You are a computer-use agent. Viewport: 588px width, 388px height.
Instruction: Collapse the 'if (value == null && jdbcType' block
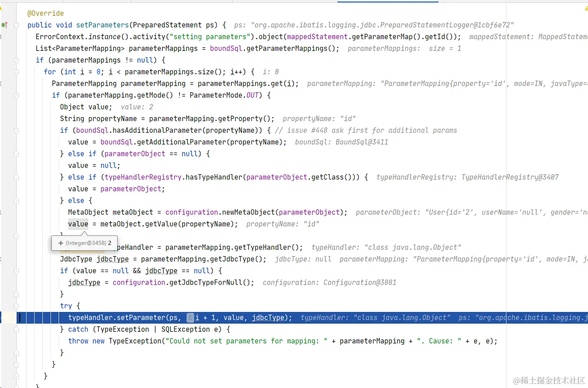[17, 271]
